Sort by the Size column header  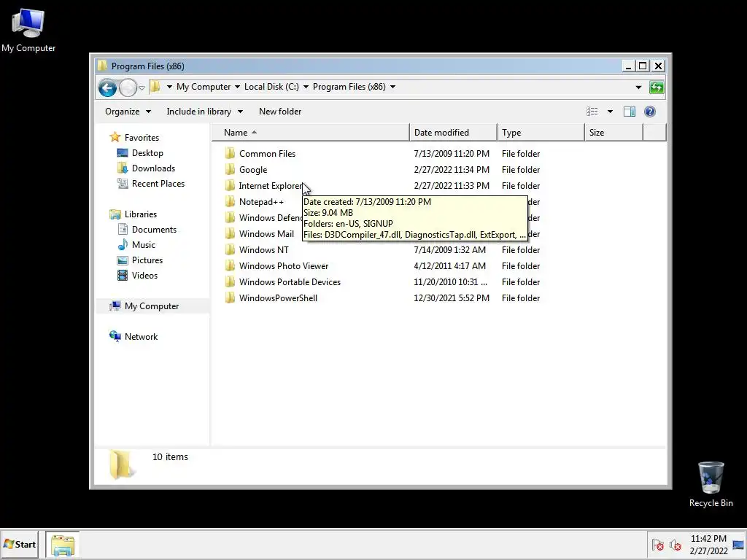(614, 133)
